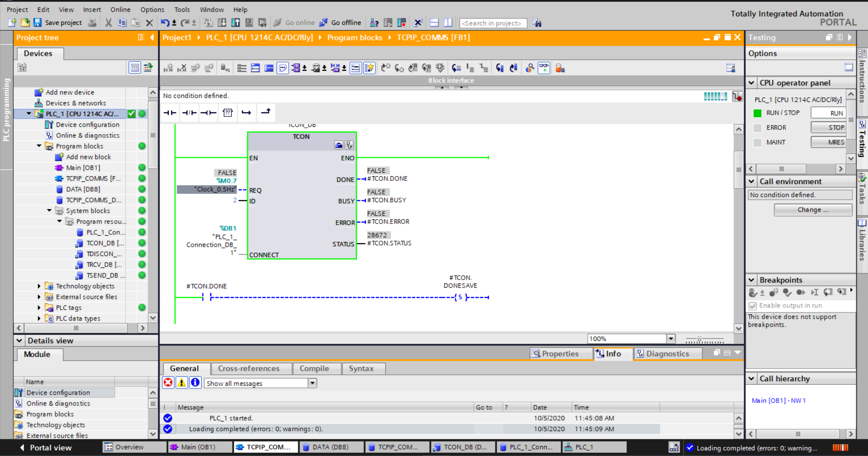
Task: Open the Insert menu
Action: coord(92,10)
